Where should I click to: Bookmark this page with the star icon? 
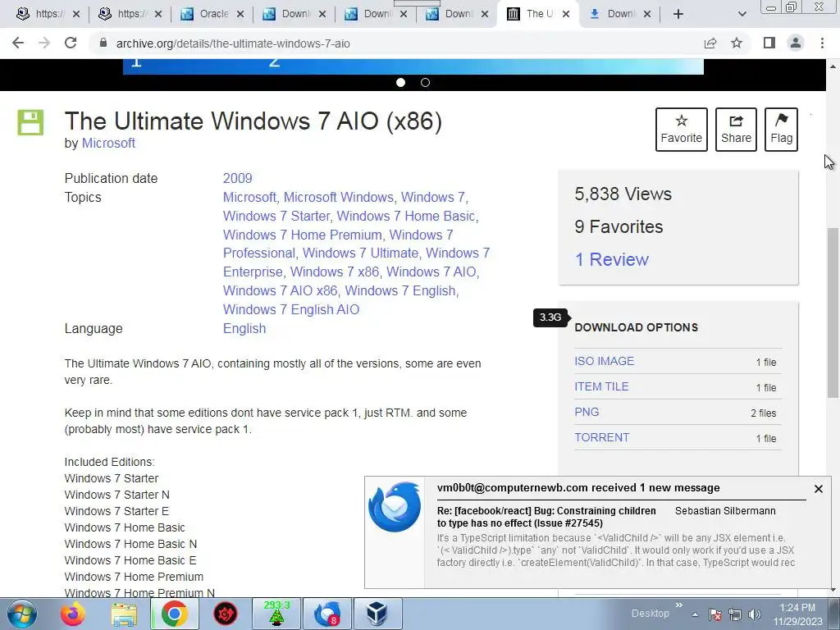(737, 43)
